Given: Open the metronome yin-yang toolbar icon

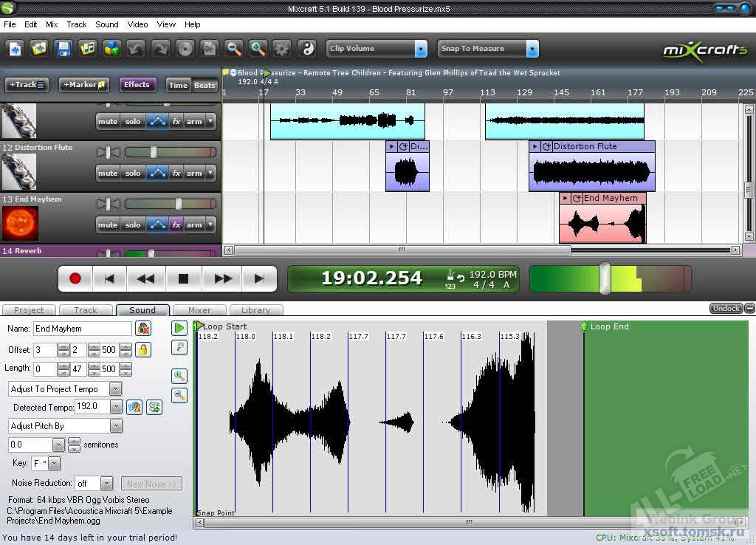Looking at the screenshot, I should (x=306, y=49).
